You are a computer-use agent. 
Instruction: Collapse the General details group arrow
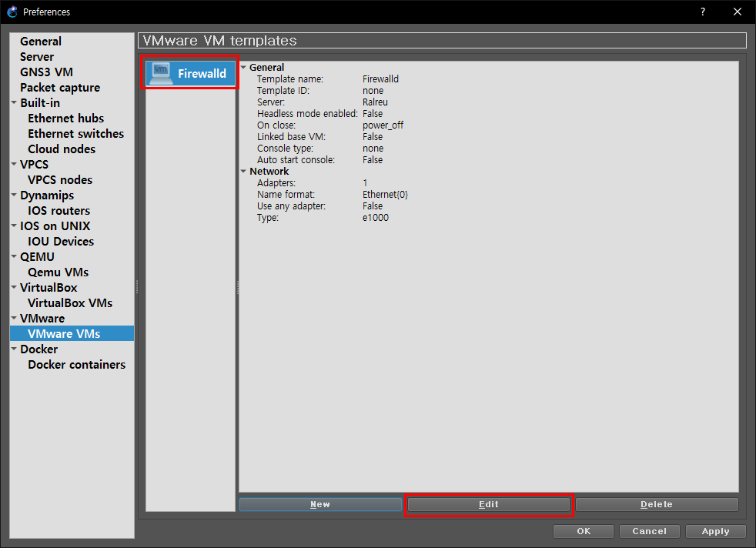coord(243,68)
